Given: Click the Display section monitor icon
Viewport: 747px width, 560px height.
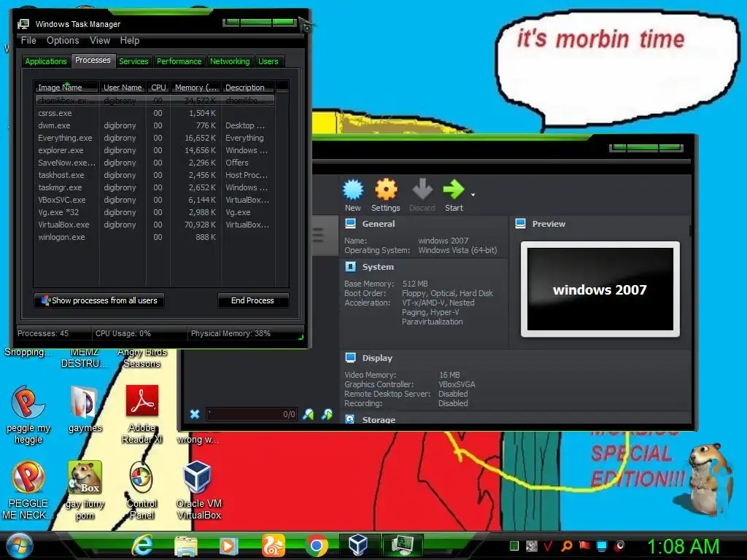Looking at the screenshot, I should tap(351, 357).
